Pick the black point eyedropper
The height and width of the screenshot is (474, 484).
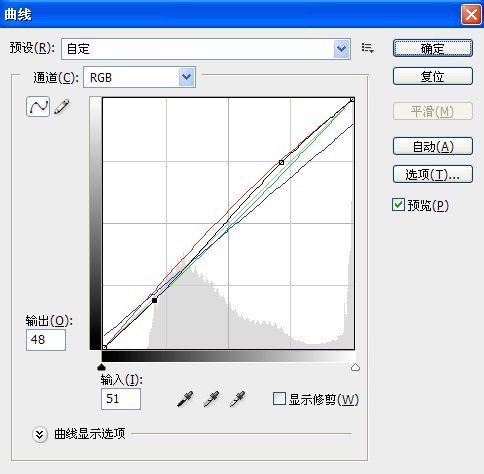tap(185, 399)
